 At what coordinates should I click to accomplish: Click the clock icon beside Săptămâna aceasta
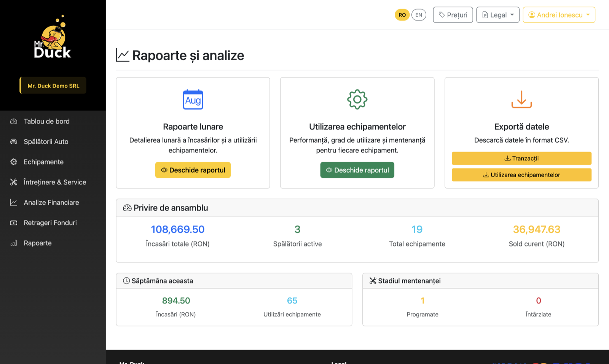coord(126,281)
